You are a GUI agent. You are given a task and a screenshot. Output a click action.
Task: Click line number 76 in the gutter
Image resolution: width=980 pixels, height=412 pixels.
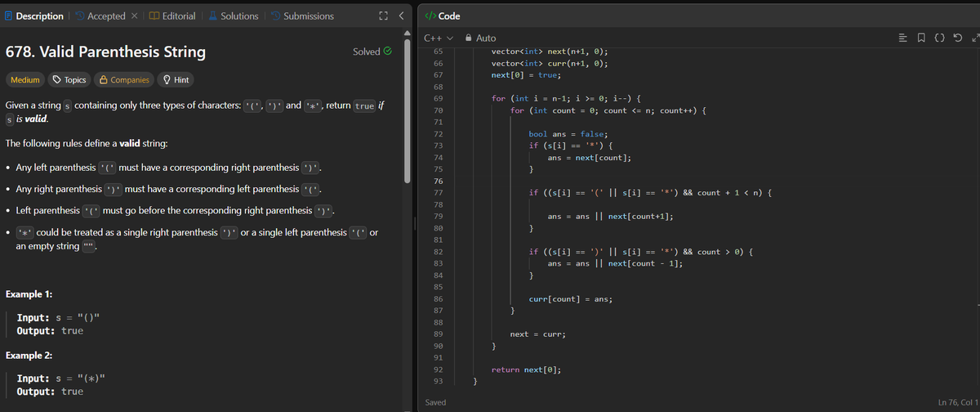(x=437, y=181)
